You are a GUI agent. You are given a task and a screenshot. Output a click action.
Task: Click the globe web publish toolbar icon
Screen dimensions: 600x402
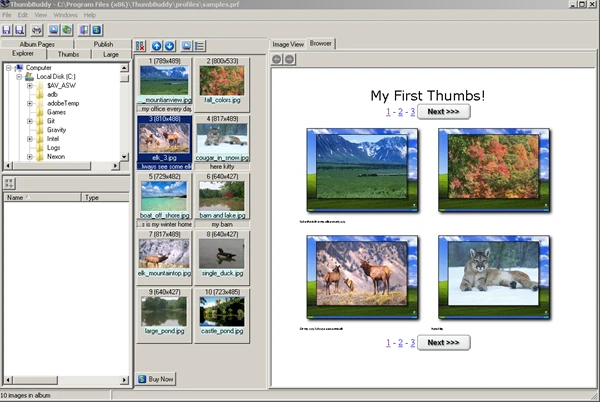[67, 30]
